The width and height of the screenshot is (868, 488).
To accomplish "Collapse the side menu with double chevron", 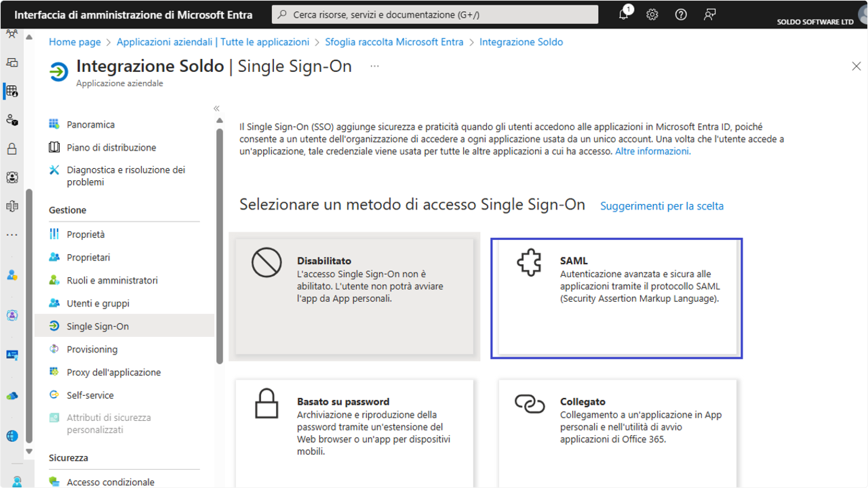I will (x=217, y=108).
